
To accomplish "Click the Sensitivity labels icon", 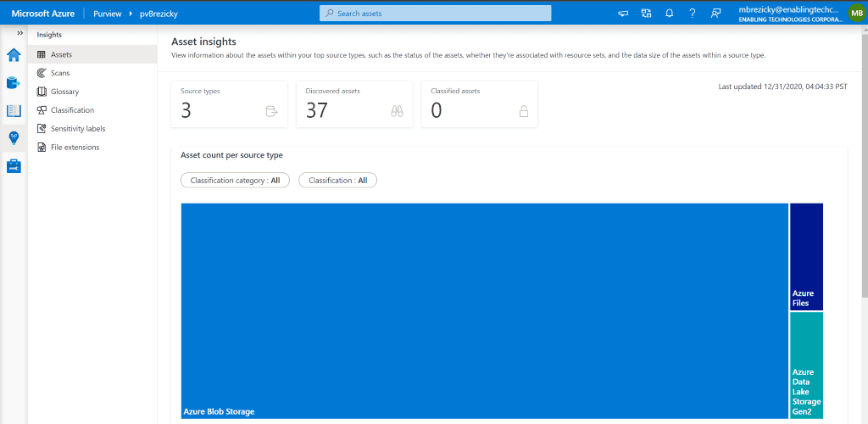I will (41, 128).
